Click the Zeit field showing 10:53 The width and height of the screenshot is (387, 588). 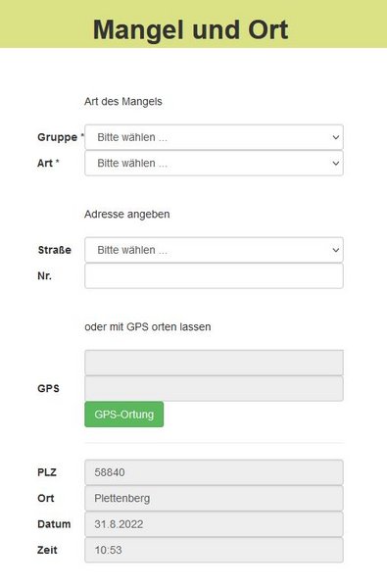pos(214,550)
